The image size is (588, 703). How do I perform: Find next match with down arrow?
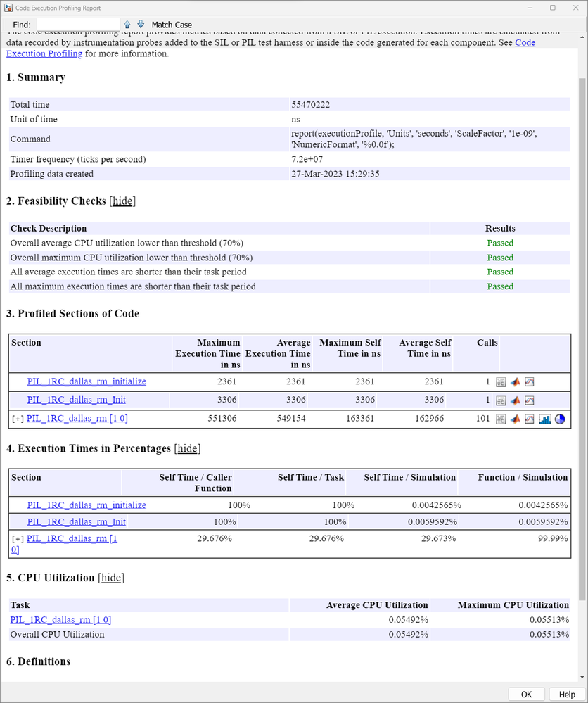click(141, 24)
